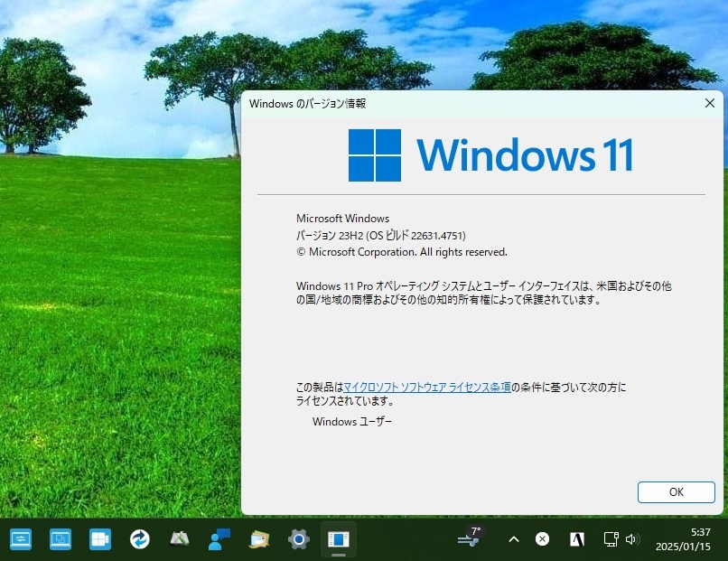Click the IME input mode A icon
Screen dimensions: 728x561
577,539
